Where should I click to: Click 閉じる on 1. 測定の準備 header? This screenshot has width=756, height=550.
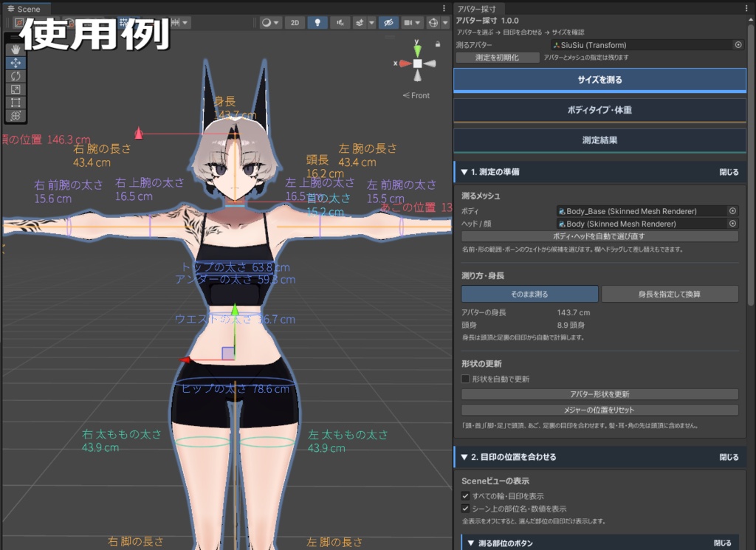(x=729, y=172)
